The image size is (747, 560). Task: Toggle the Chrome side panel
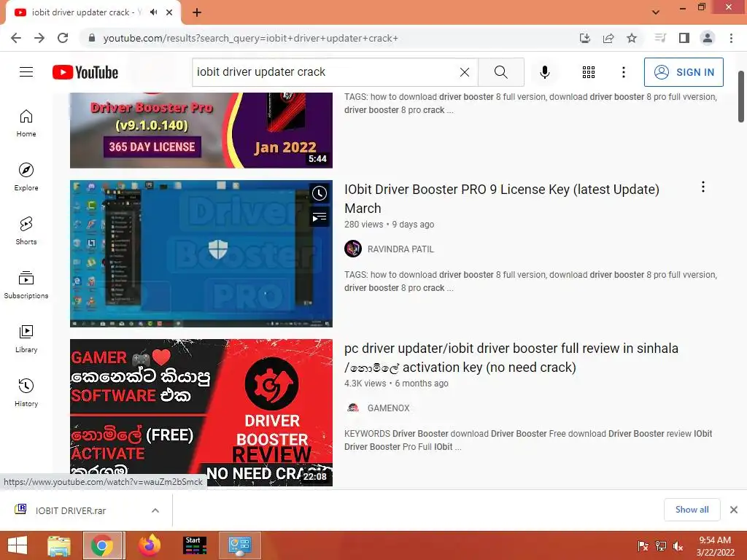684,38
